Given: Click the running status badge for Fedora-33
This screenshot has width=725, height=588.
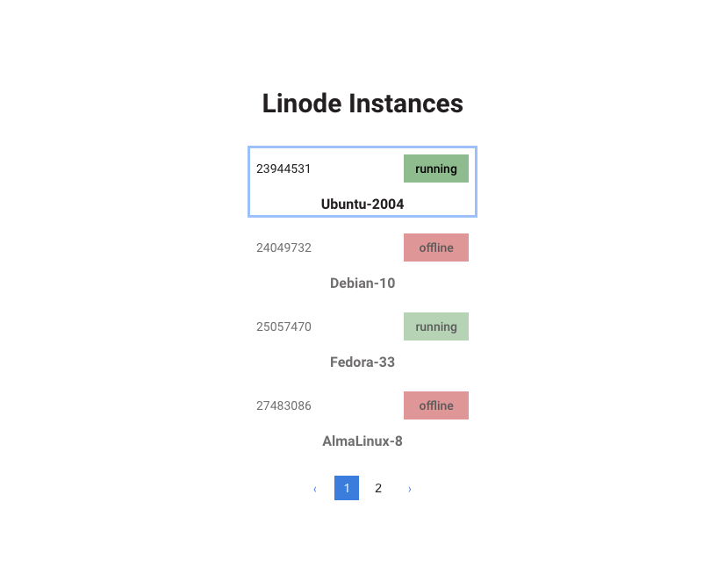Looking at the screenshot, I should (436, 326).
